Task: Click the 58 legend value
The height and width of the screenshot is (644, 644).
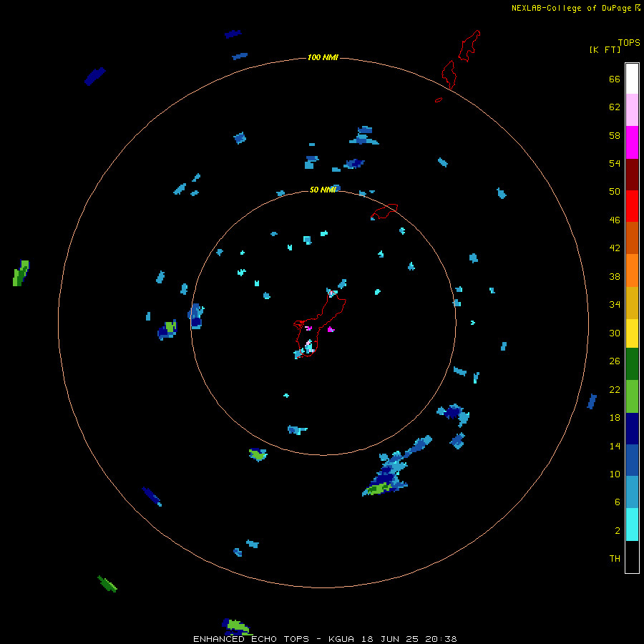Action: point(615,135)
